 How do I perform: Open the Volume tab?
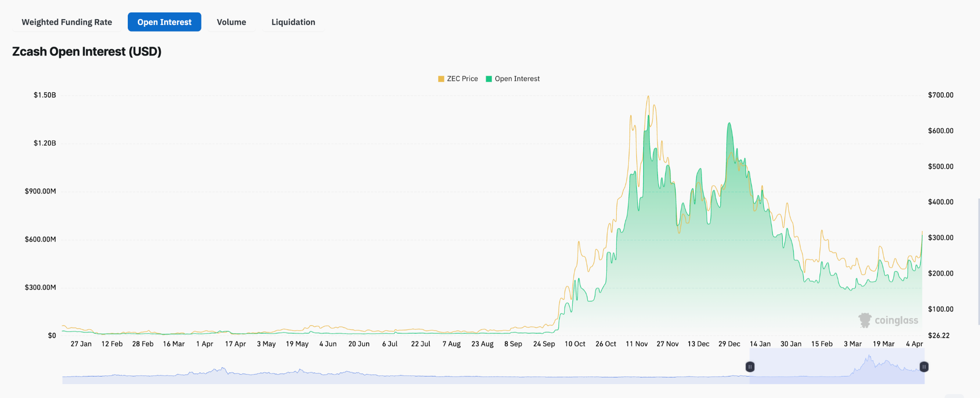(231, 22)
